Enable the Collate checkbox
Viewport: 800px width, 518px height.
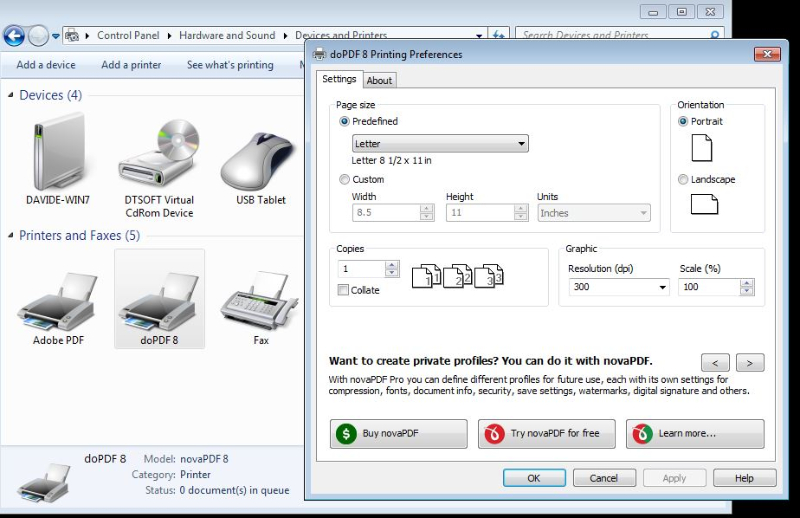(x=344, y=290)
